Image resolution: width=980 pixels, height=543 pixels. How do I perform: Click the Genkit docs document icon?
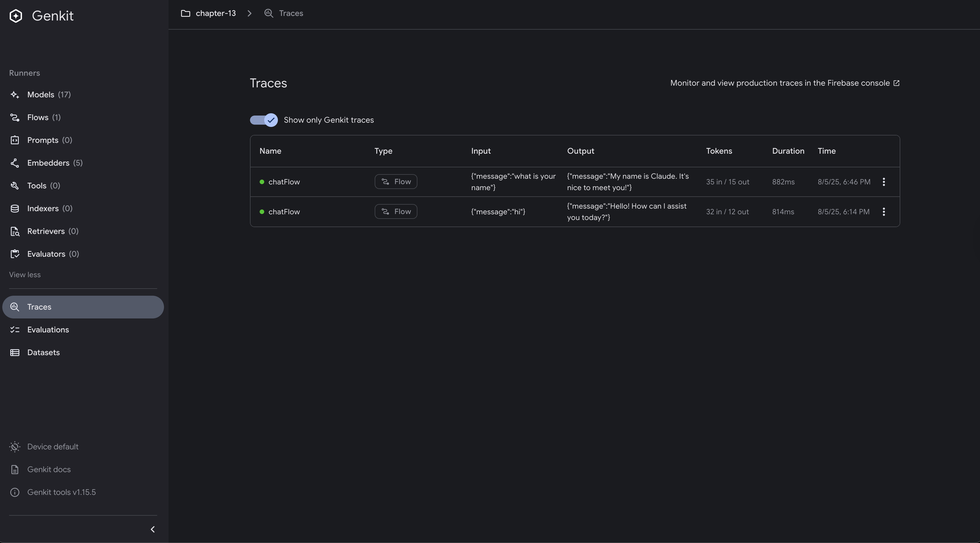tap(15, 470)
